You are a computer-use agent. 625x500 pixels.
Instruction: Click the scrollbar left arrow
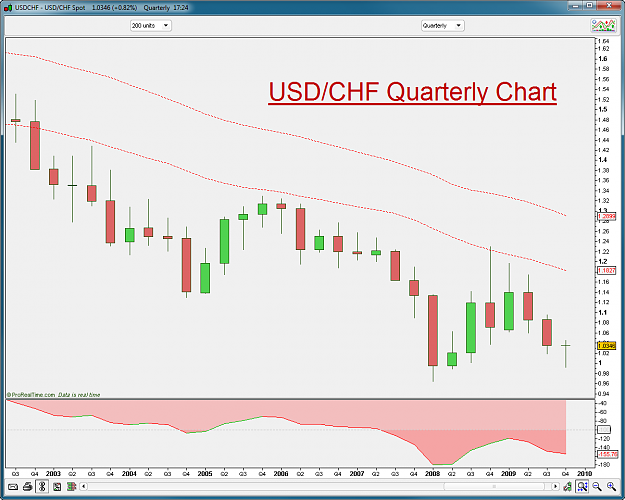point(83,486)
